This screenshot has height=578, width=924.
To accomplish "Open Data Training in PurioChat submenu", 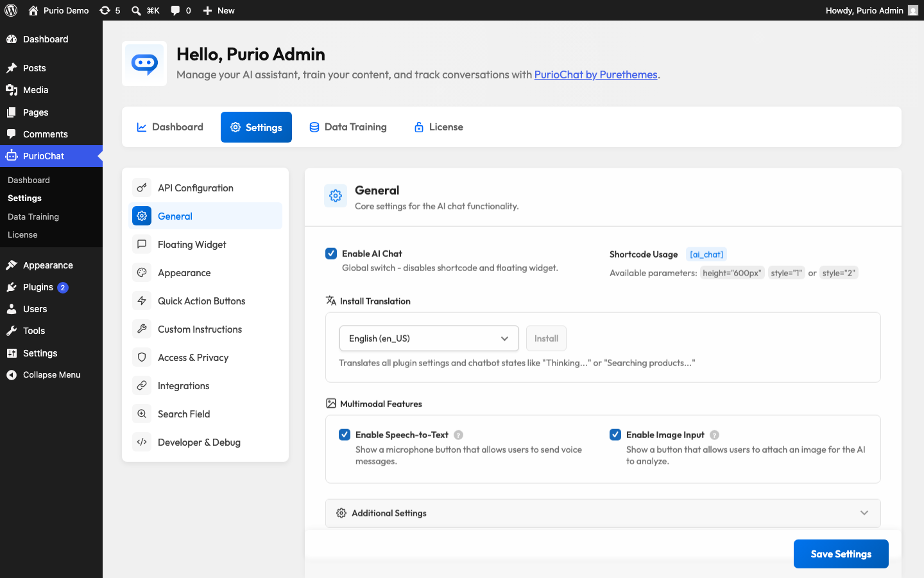I will (x=33, y=216).
